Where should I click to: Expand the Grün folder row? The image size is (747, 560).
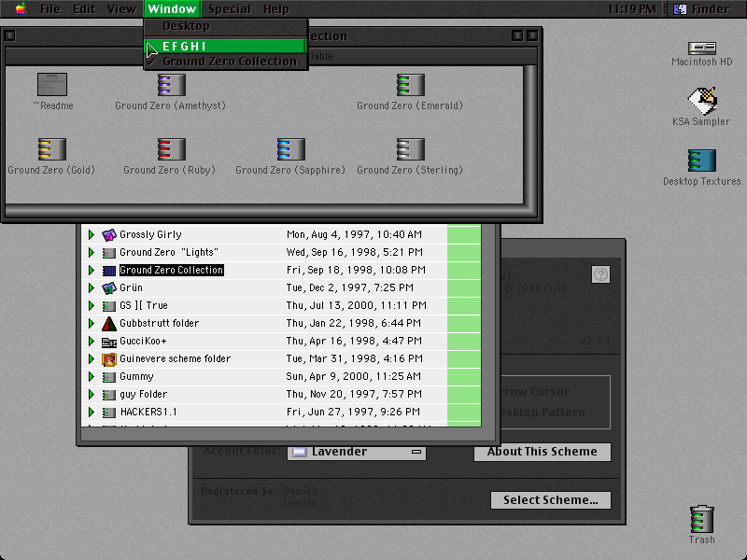[91, 287]
